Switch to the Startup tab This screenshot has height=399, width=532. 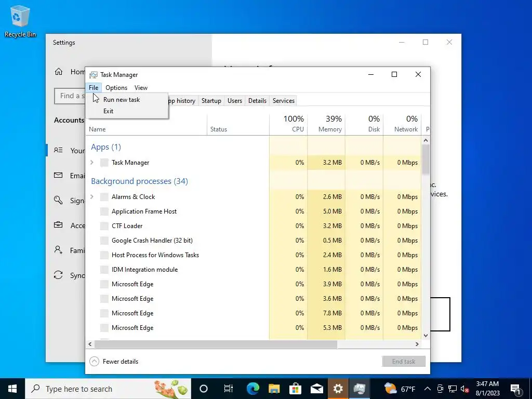(211, 101)
